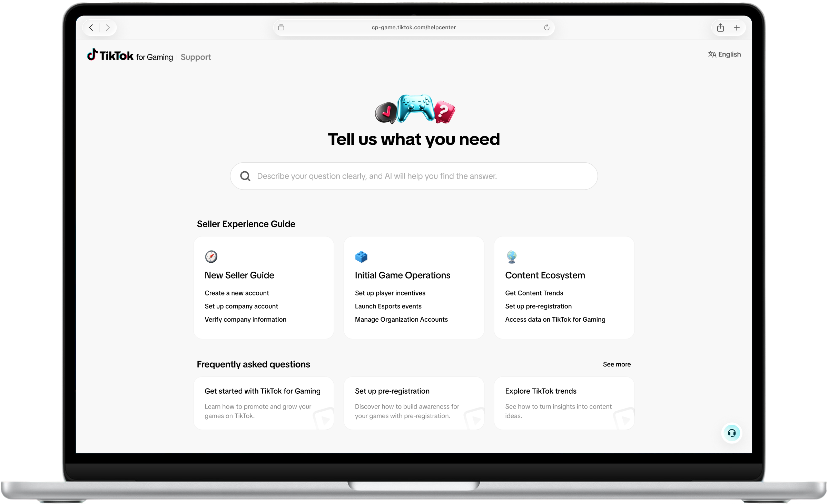Click the TikTok for Gaming logo
The width and height of the screenshot is (828, 504).
click(x=130, y=56)
